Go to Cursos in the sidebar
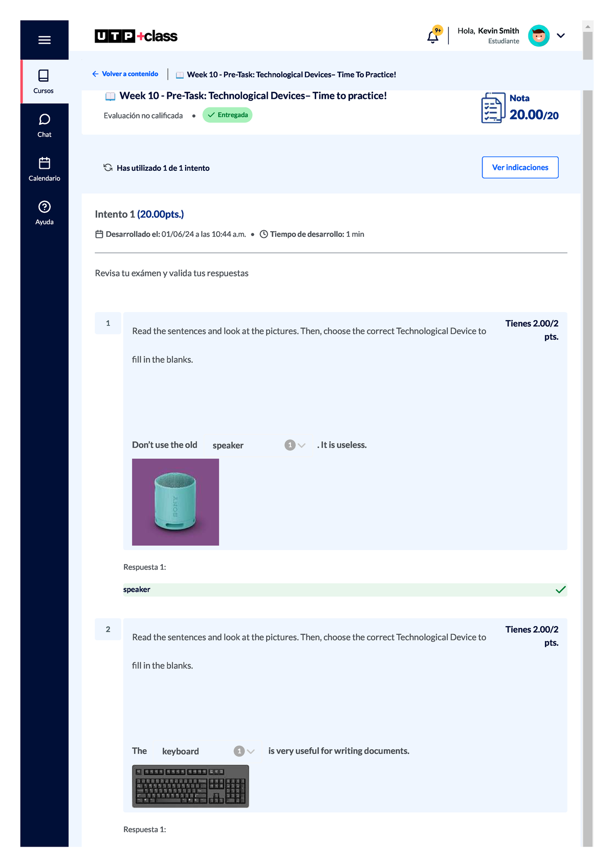The height and width of the screenshot is (868, 614). click(x=44, y=82)
